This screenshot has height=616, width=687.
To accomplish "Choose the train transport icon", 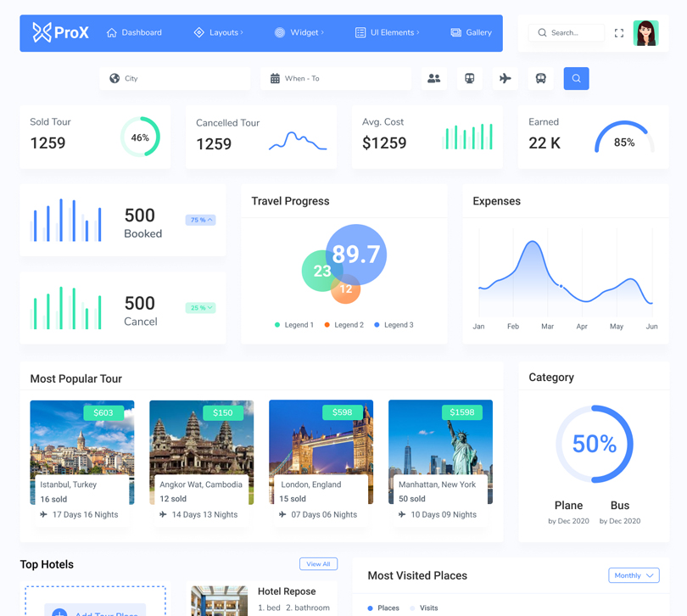I will coord(470,79).
